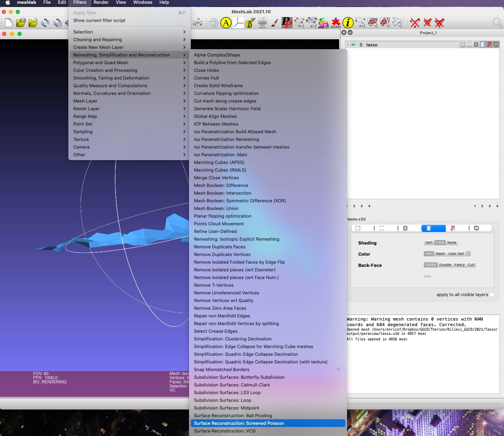Viewport: 504px width, 436px height.
Task: Open the Raster Alignment camera tool
Action: click(262, 23)
